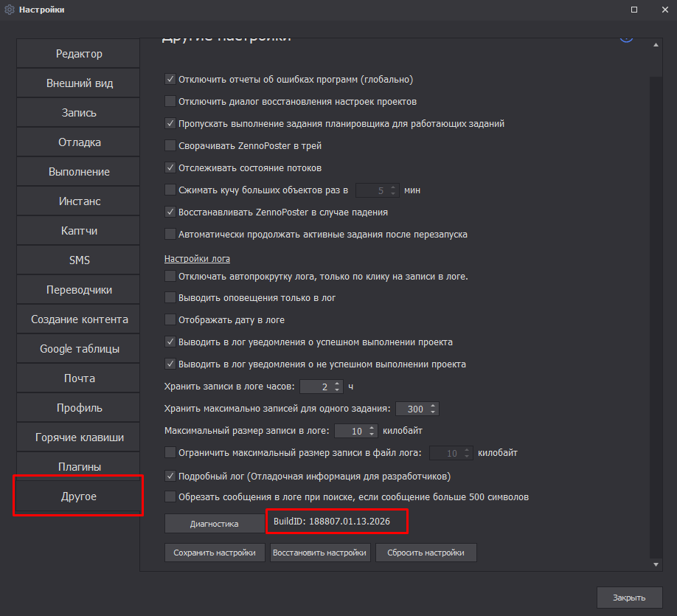Select the "Горячие клавиши" tab
The image size is (677, 616).
click(79, 437)
